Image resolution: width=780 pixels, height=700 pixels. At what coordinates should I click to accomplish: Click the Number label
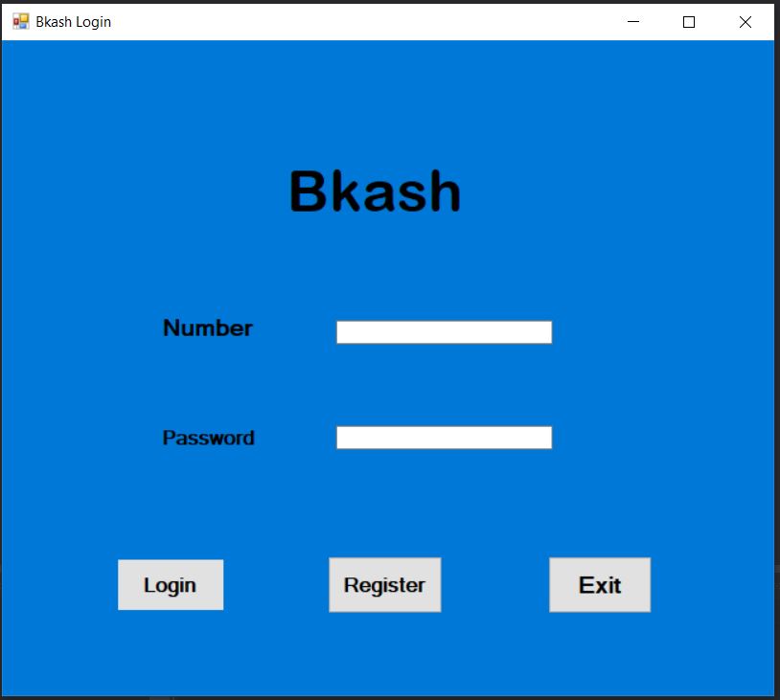pos(207,328)
